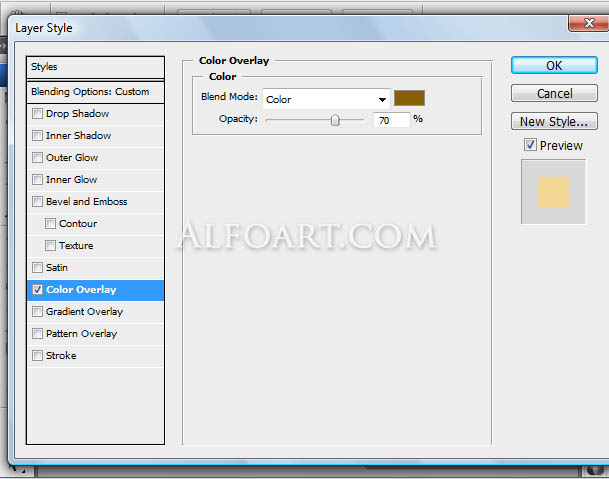This screenshot has height=479, width=609.
Task: Enable the Texture checkbox
Action: (x=50, y=246)
